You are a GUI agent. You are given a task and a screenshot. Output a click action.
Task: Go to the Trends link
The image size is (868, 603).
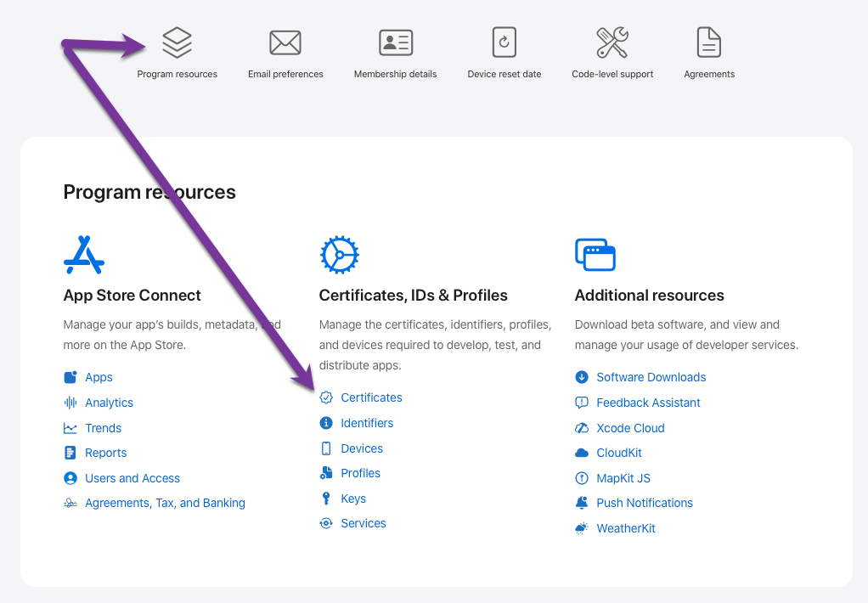pos(103,428)
